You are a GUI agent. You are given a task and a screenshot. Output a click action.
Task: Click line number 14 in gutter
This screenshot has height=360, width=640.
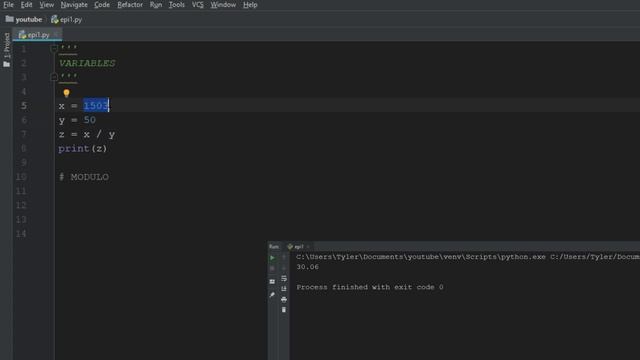[21, 233]
